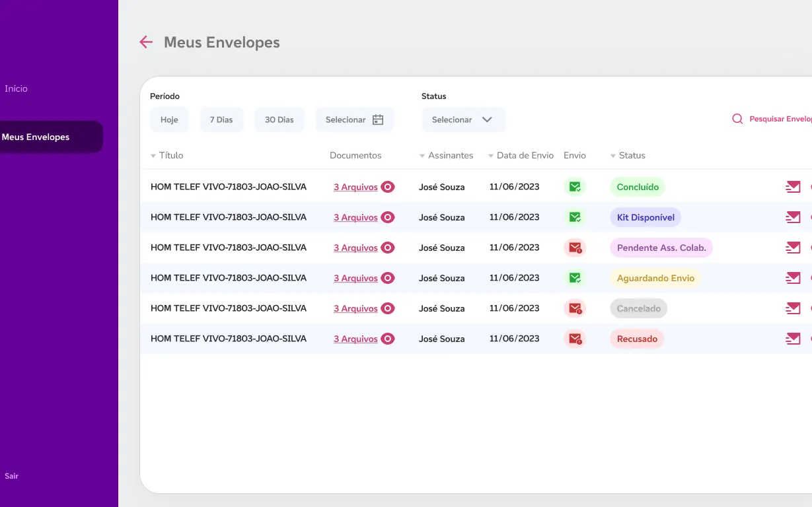Viewport: 812px width, 507px height.
Task: Filter period by Hoje
Action: pyautogui.click(x=169, y=119)
